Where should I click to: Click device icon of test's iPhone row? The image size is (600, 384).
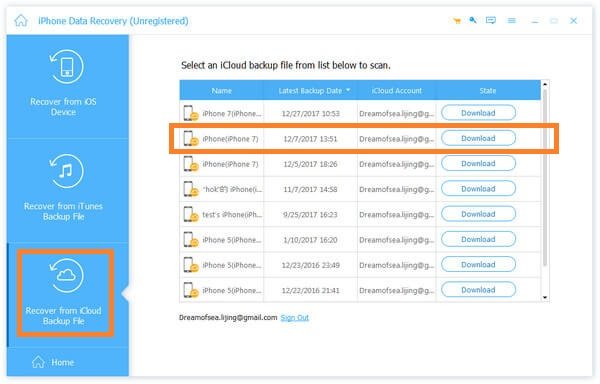[x=191, y=214]
